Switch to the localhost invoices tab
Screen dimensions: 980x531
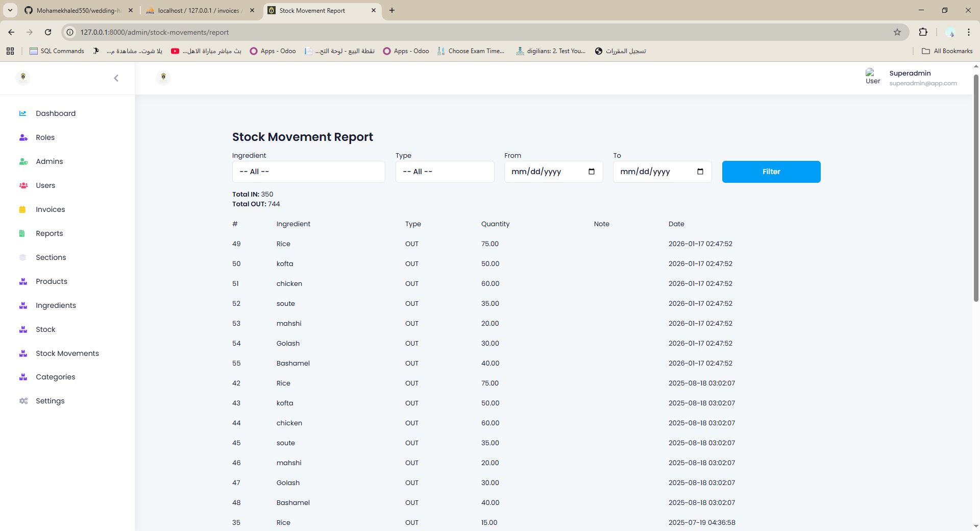199,10
